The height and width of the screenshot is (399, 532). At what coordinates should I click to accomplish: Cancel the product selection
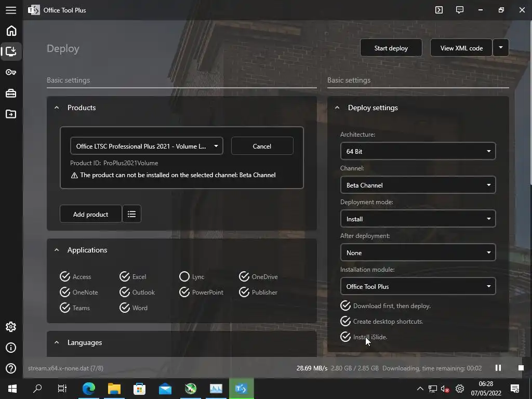point(262,146)
